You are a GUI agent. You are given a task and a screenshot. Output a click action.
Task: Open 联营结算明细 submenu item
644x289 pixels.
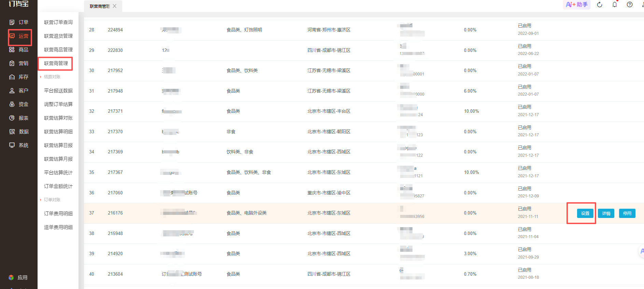click(58, 132)
